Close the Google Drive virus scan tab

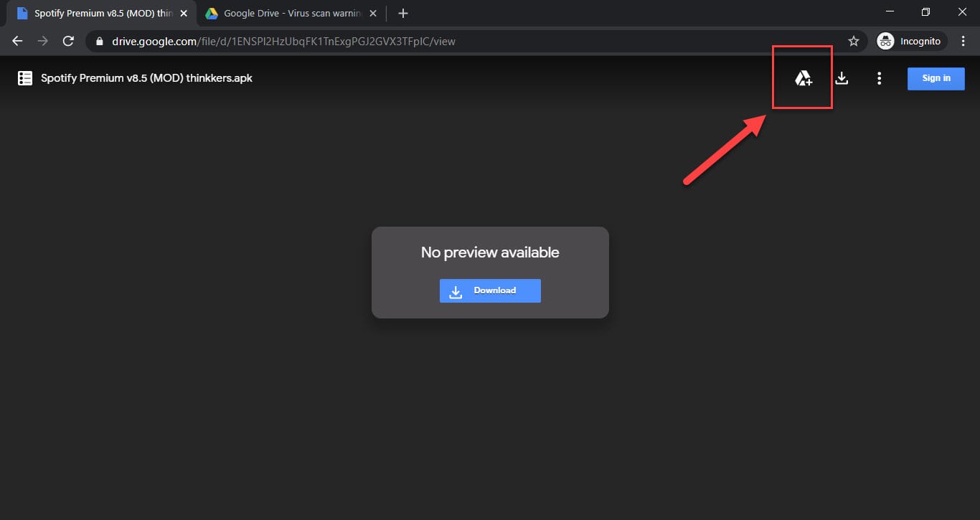coord(372,13)
